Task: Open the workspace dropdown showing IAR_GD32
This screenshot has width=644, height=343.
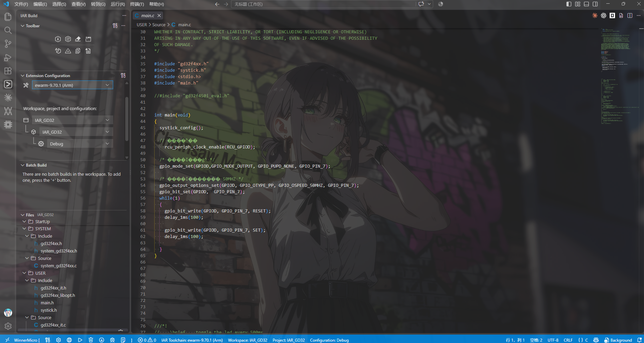Action: (72, 120)
